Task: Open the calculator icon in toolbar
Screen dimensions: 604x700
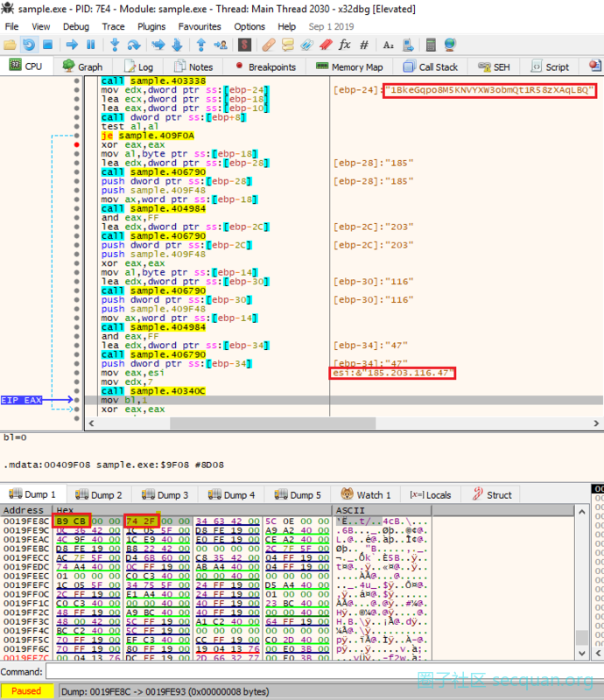Action: tap(431, 45)
